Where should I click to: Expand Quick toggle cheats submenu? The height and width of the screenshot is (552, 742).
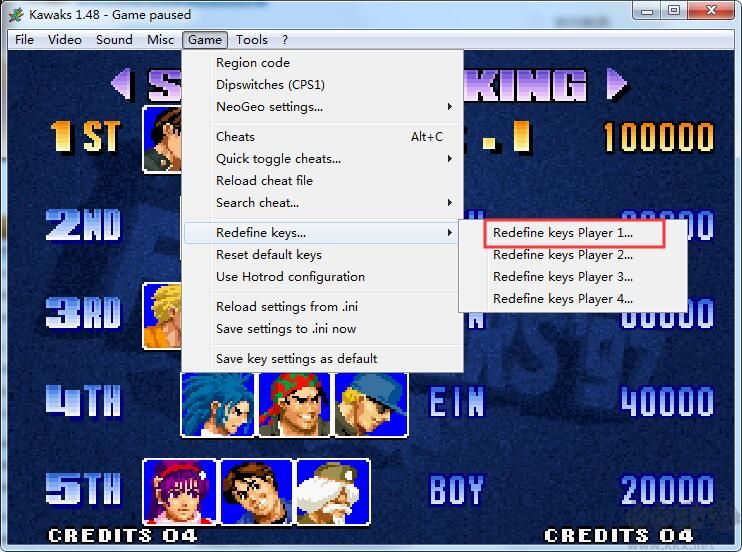(x=278, y=159)
